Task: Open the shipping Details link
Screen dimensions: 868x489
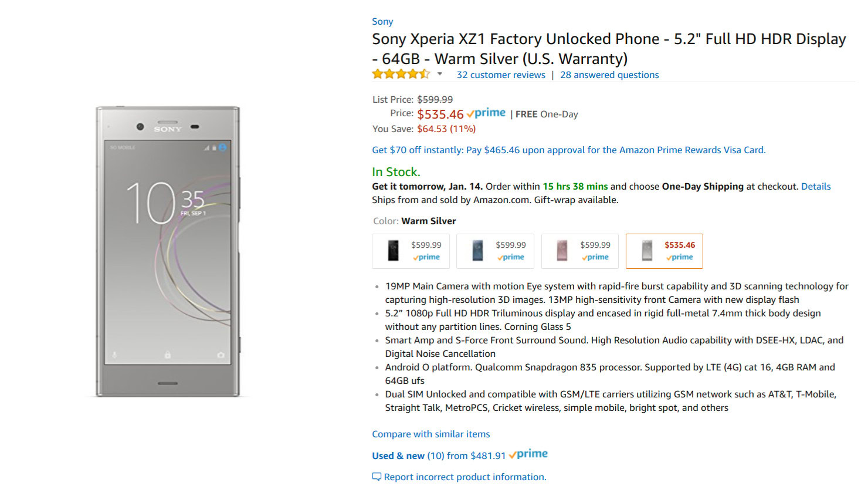Action: [816, 187]
